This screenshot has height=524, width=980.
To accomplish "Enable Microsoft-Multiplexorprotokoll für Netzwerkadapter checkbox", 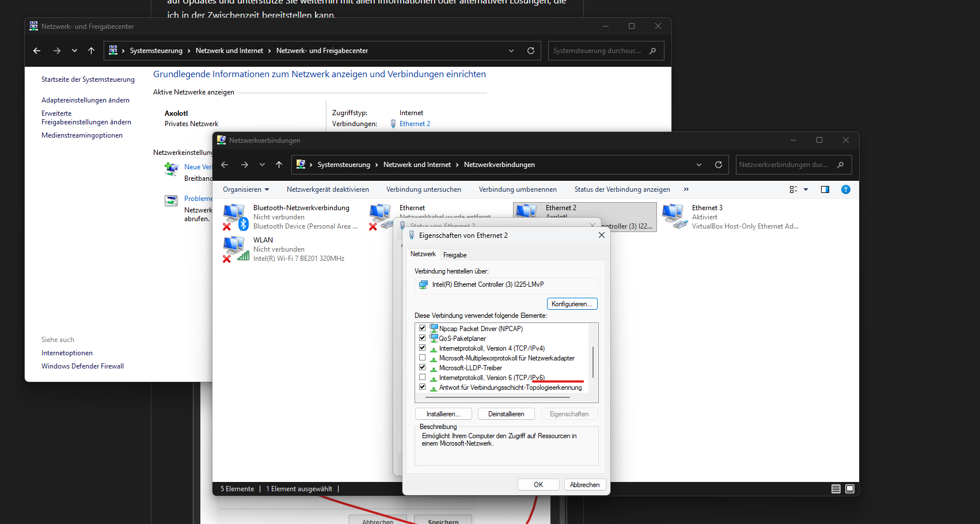I will [x=422, y=358].
